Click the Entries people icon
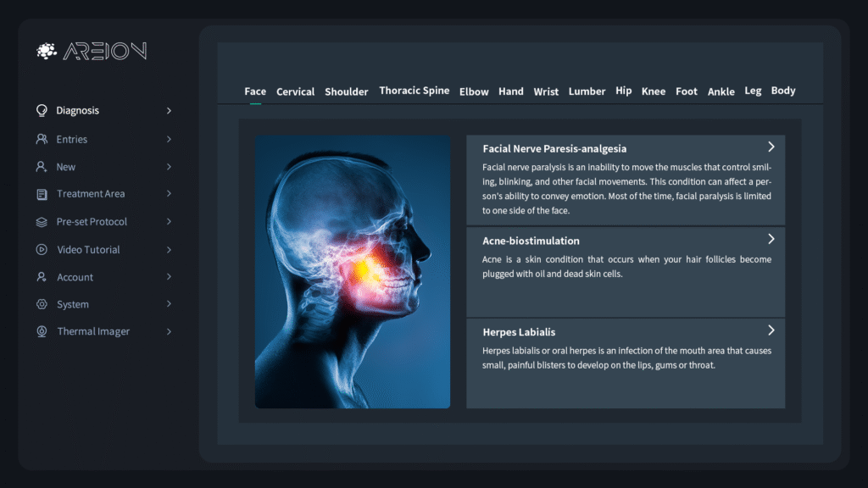Image resolution: width=868 pixels, height=488 pixels. pos(42,139)
